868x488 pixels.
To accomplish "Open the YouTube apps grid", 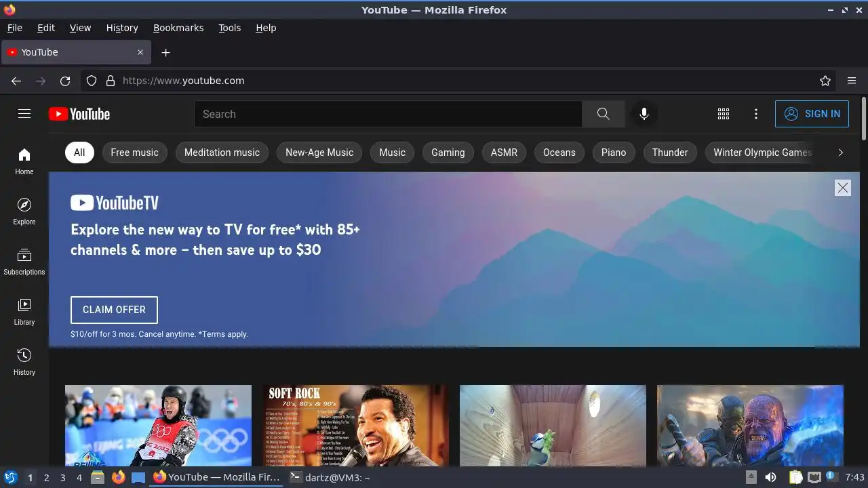I will point(724,114).
